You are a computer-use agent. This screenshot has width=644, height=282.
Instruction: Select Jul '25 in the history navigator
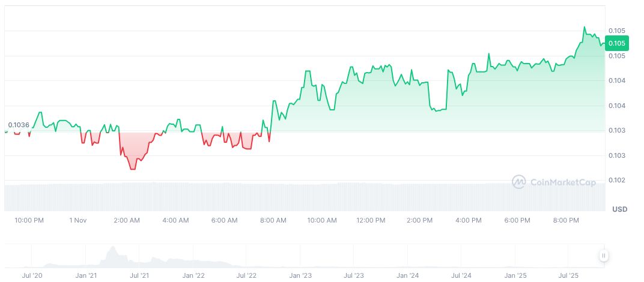[568, 275]
